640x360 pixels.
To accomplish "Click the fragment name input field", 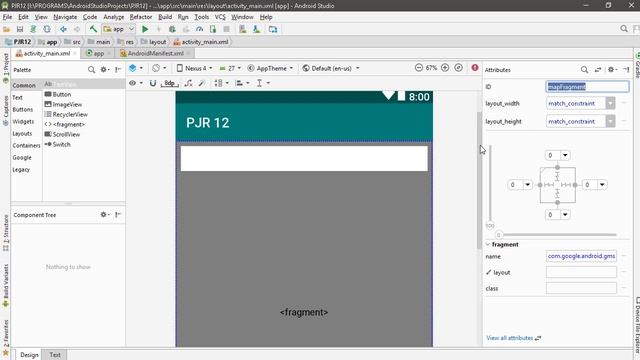I will 581,256.
